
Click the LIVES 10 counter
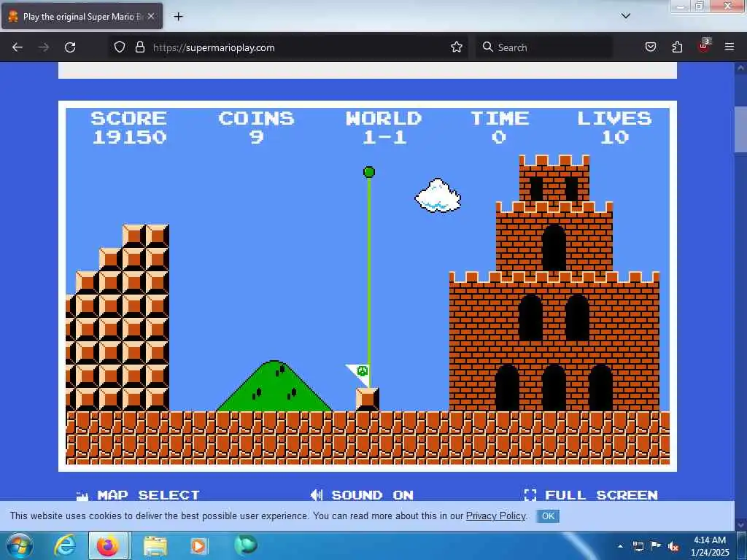[614, 128]
